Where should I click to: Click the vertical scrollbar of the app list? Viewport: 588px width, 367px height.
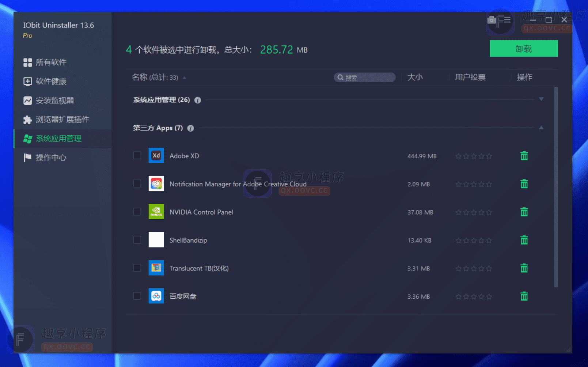[556, 187]
